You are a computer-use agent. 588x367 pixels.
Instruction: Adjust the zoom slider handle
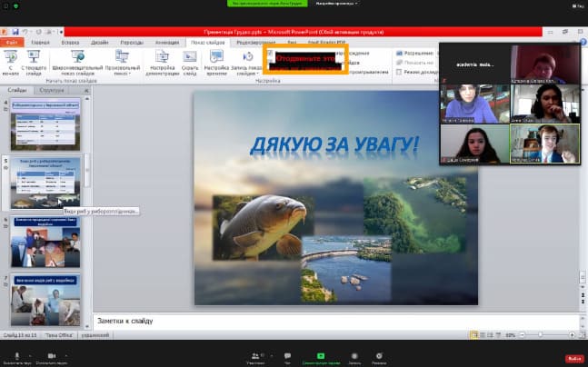click(541, 335)
